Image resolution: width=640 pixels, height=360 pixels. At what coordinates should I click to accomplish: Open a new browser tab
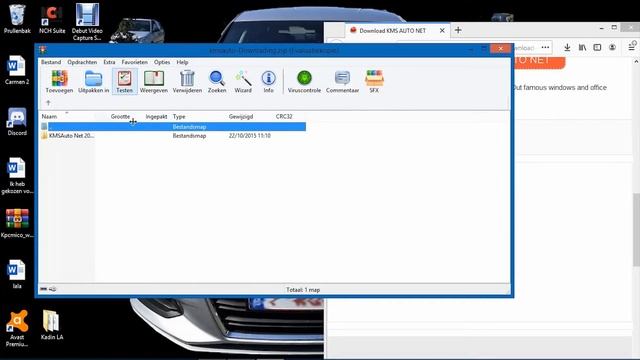pos(458,30)
